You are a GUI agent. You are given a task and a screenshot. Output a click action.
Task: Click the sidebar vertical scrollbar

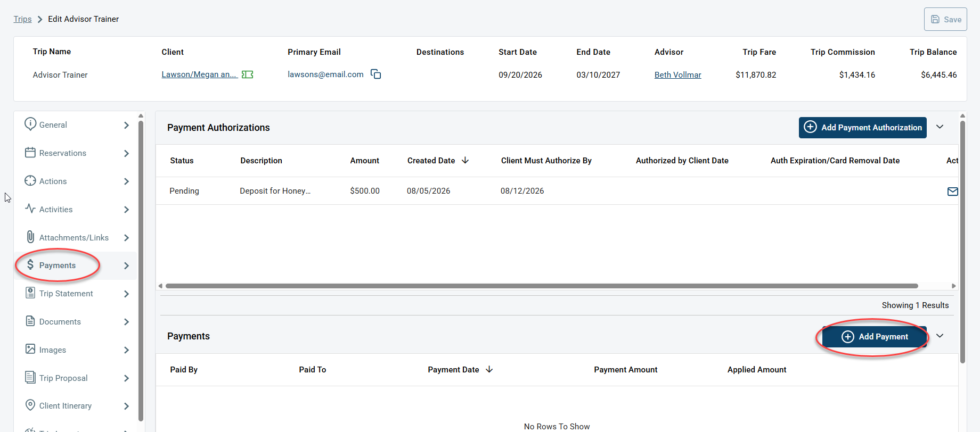tap(141, 270)
